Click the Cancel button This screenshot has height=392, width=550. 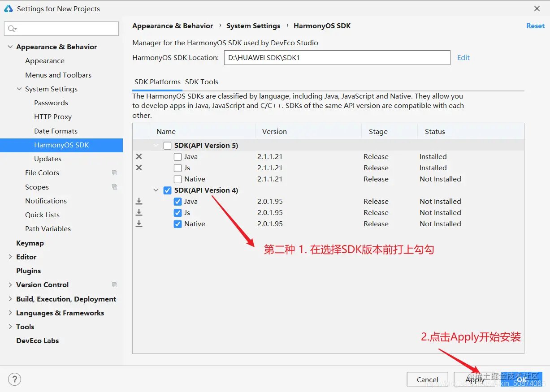[428, 379]
